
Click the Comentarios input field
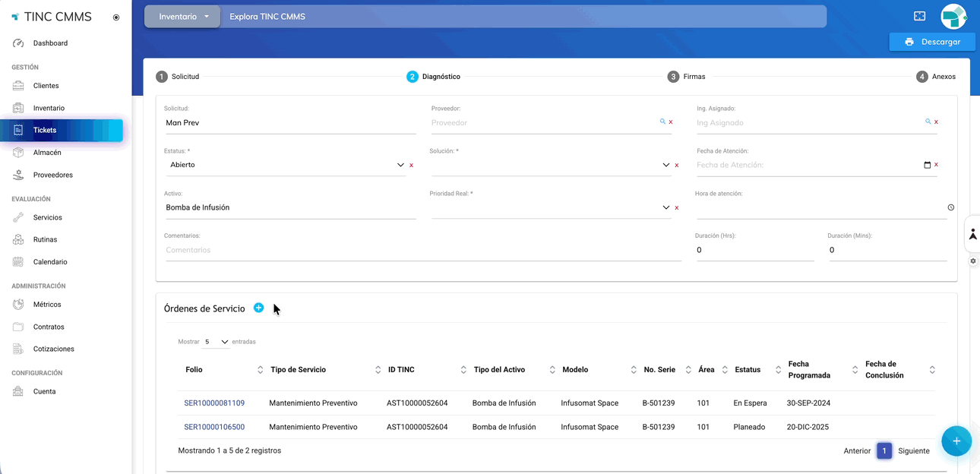pos(422,250)
